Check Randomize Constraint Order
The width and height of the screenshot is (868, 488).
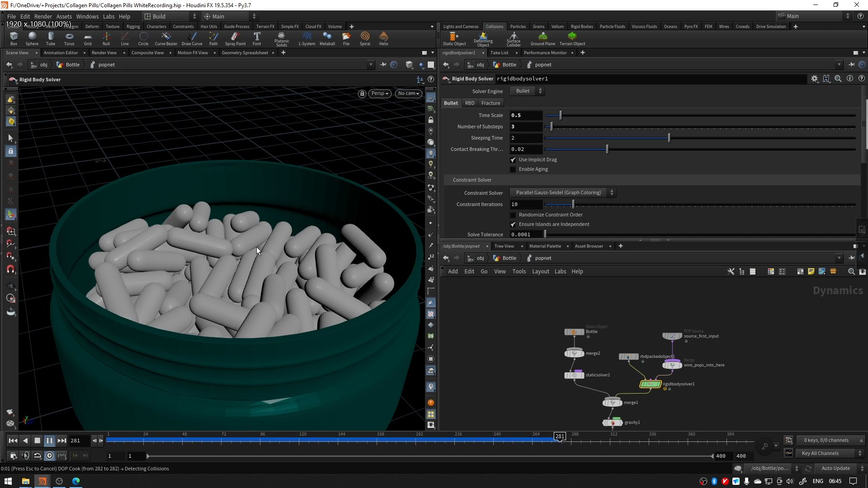(513, 215)
